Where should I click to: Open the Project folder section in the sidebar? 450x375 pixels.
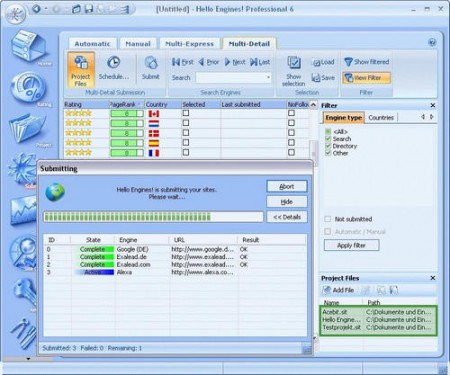click(28, 129)
